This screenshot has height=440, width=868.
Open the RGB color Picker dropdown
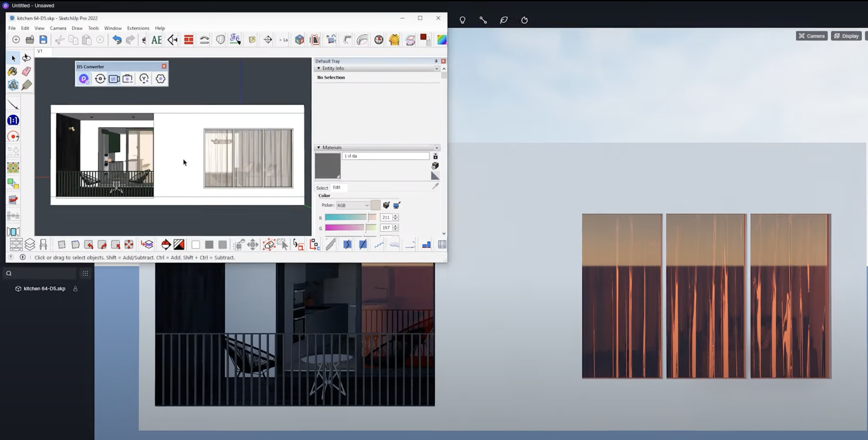coord(353,205)
